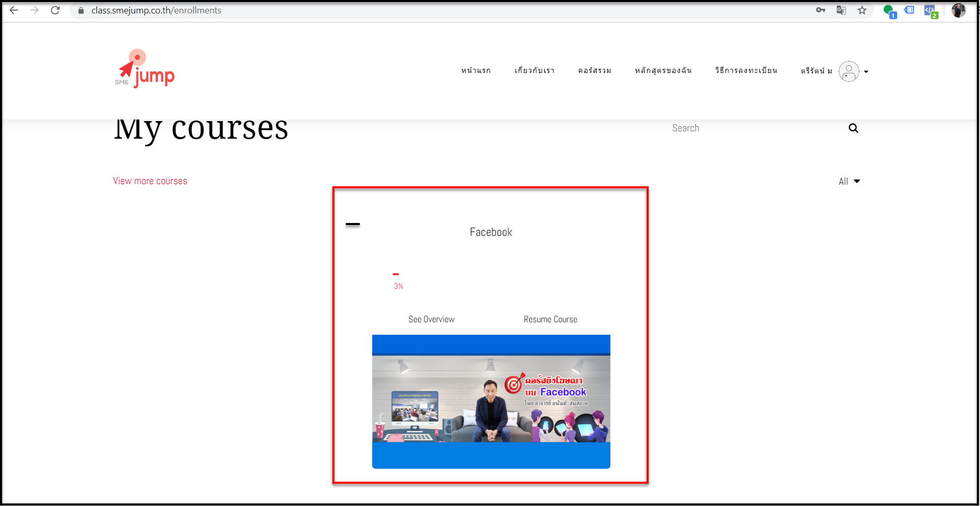The width and height of the screenshot is (980, 506).
Task: Expand the user account dropdown arrow
Action: [x=866, y=72]
